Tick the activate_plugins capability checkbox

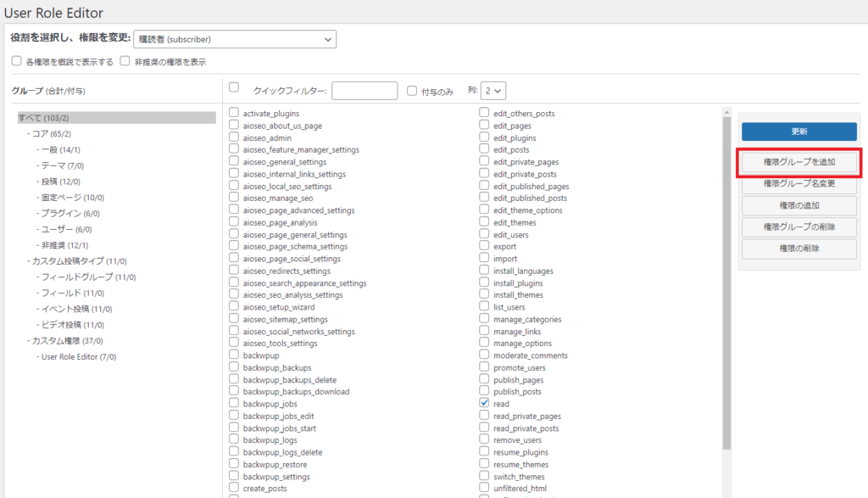(x=235, y=113)
